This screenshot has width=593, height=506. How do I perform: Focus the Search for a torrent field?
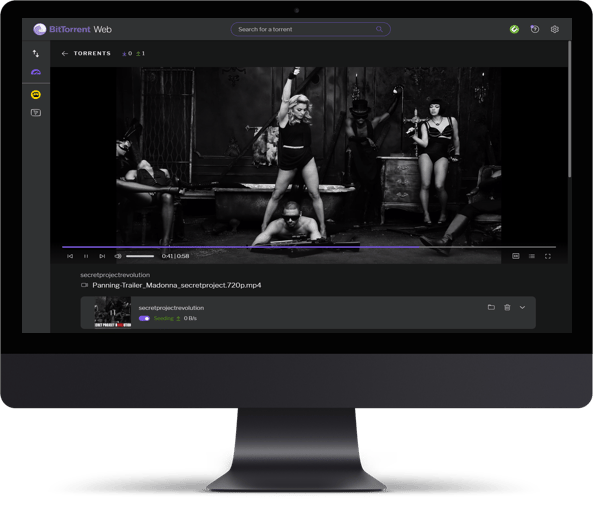click(310, 29)
